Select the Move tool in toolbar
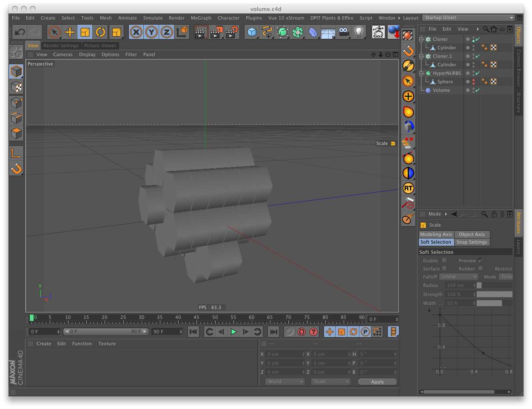The image size is (532, 409). (x=70, y=32)
